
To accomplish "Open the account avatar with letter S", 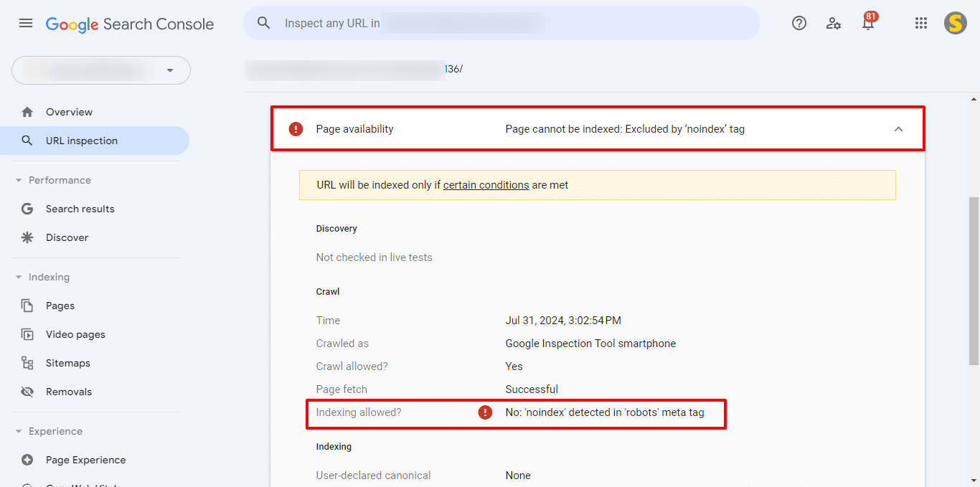I will coord(955,23).
